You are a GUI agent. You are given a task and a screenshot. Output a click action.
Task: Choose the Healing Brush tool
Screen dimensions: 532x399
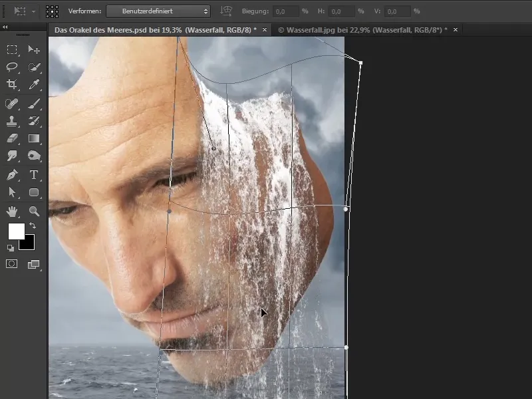(x=12, y=104)
